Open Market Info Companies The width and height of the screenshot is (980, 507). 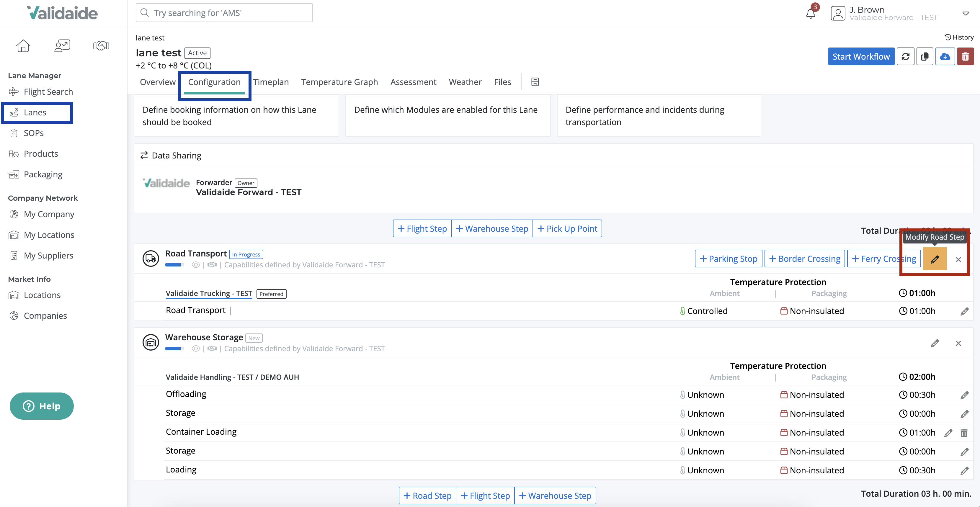[38, 316]
